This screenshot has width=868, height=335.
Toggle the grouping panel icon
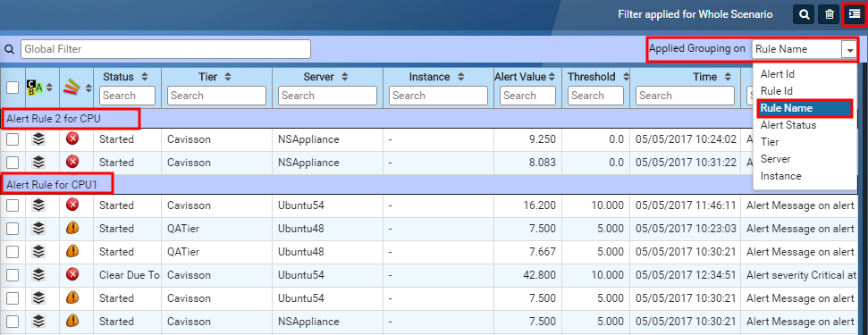click(x=855, y=14)
